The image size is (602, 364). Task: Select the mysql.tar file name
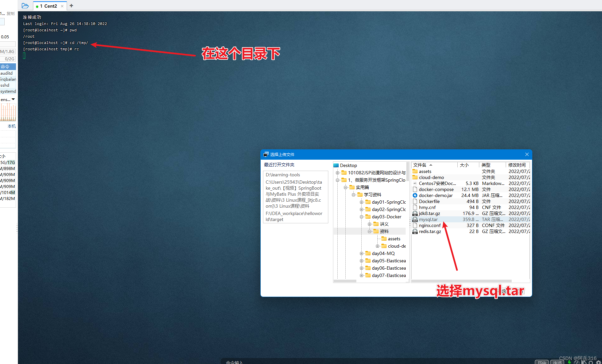click(428, 219)
